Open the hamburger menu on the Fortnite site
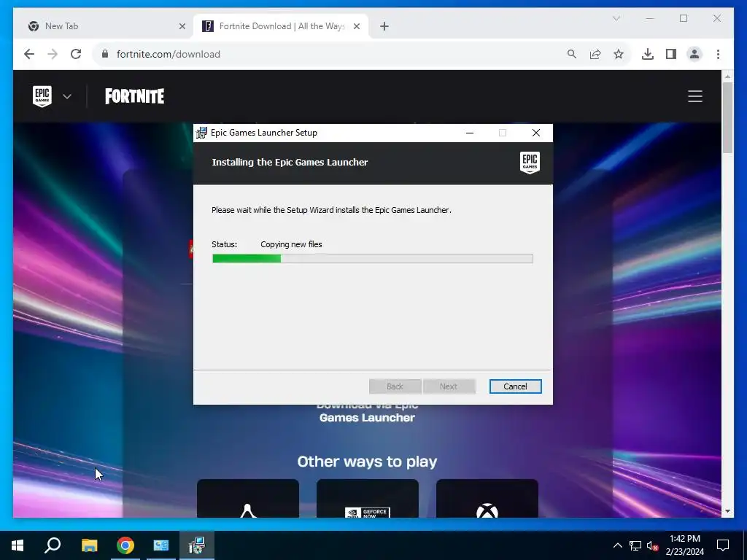This screenshot has width=747, height=560. tap(695, 96)
